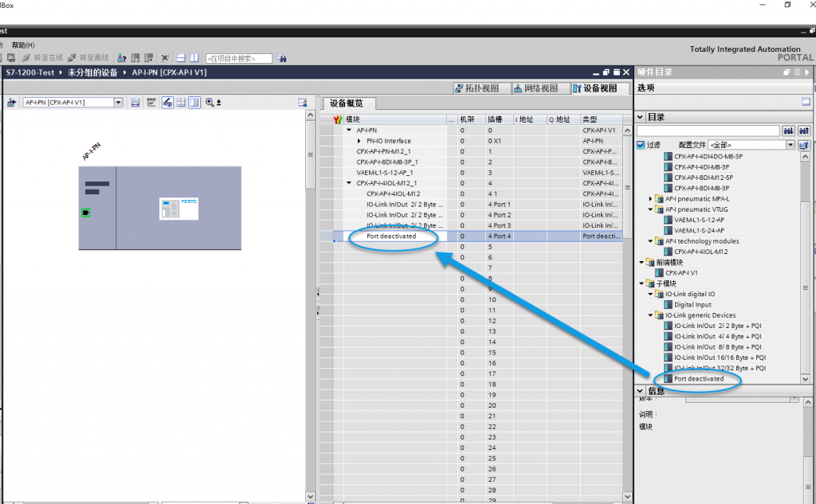Open the 配置文件 profile dropdown

point(790,145)
